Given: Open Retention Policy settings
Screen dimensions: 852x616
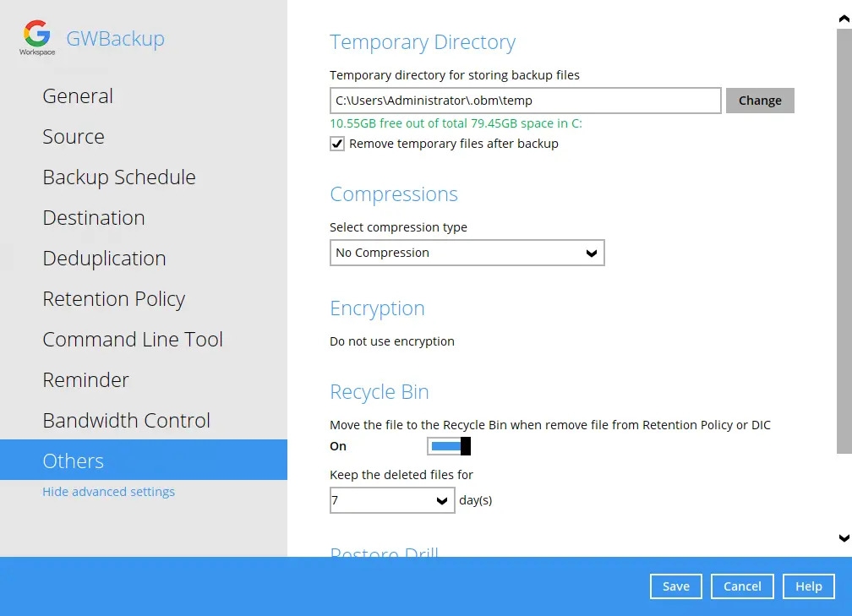Looking at the screenshot, I should point(113,298).
